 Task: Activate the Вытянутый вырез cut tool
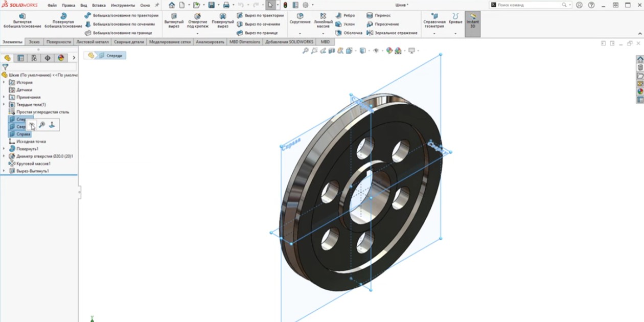pos(174,20)
